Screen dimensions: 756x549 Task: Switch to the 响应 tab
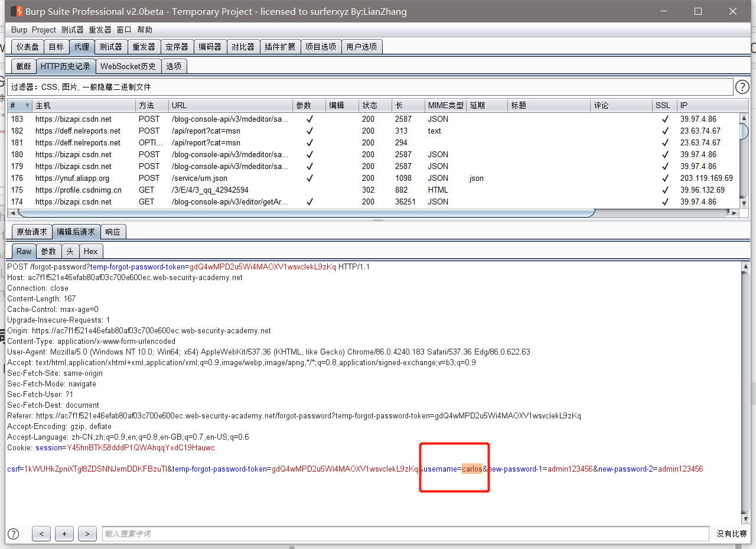113,231
